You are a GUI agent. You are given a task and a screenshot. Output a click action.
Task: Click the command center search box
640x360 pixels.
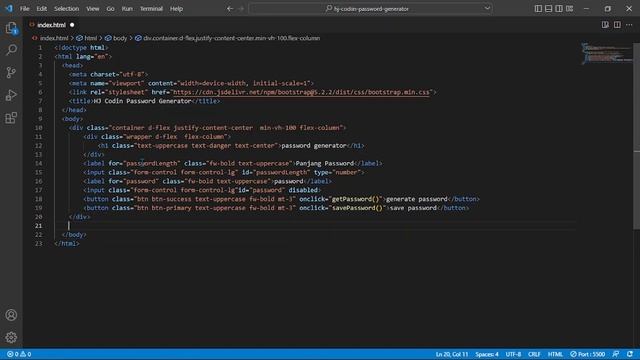[370, 9]
